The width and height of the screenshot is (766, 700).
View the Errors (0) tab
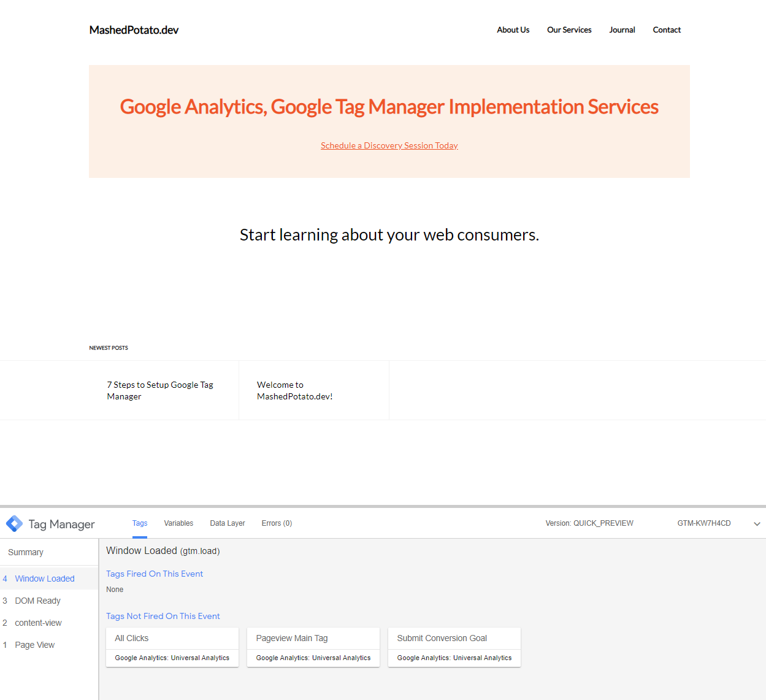(277, 523)
